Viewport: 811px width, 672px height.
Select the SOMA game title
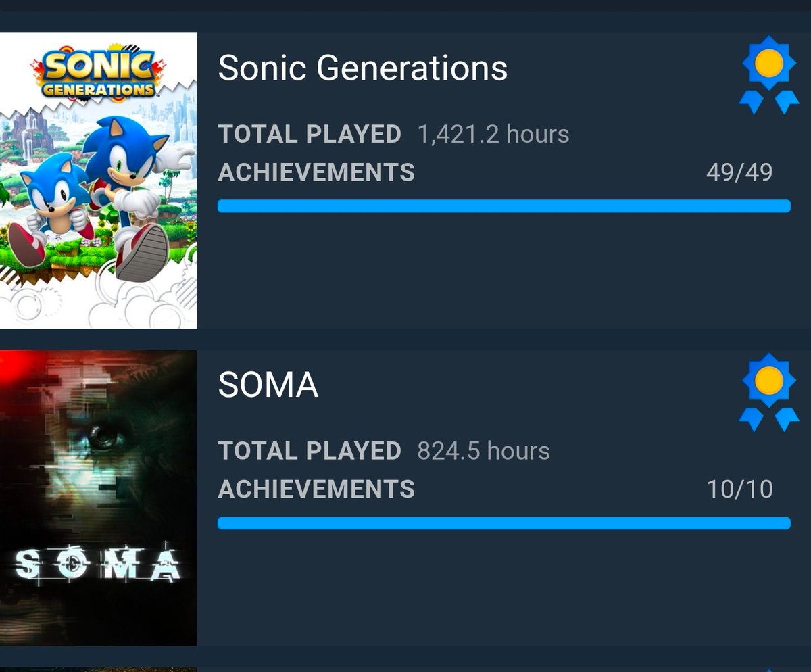point(268,385)
